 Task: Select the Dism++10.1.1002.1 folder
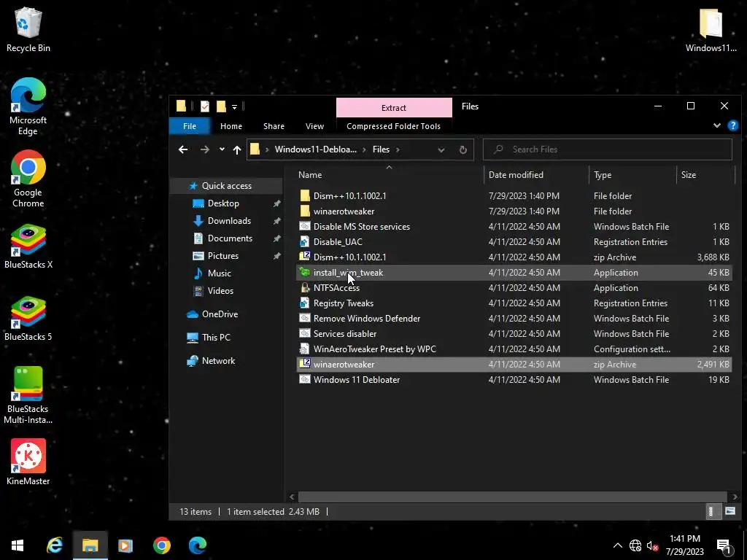point(514,195)
